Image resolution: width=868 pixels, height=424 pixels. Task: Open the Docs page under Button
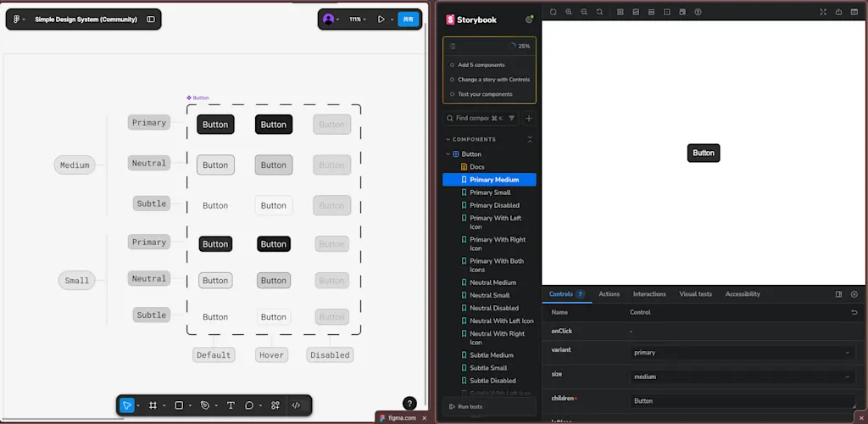coord(477,166)
